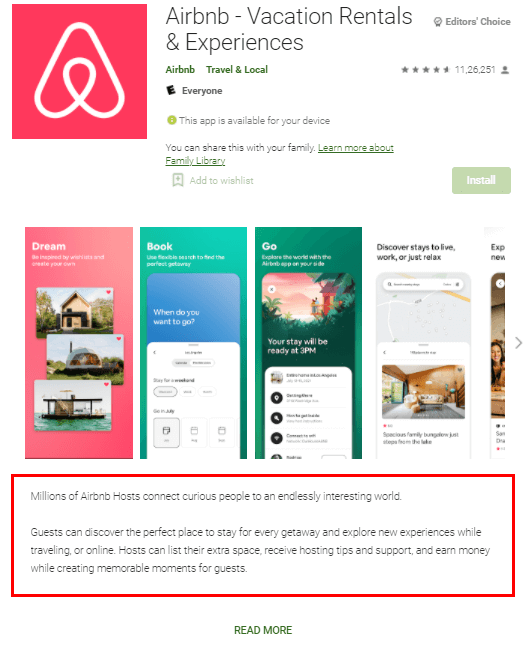Open the Book screenshot thumbnail
The height and width of the screenshot is (653, 529).
click(193, 343)
